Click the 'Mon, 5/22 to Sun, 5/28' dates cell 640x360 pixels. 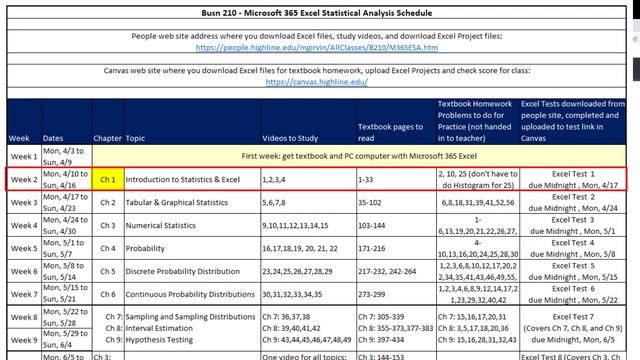67,317
